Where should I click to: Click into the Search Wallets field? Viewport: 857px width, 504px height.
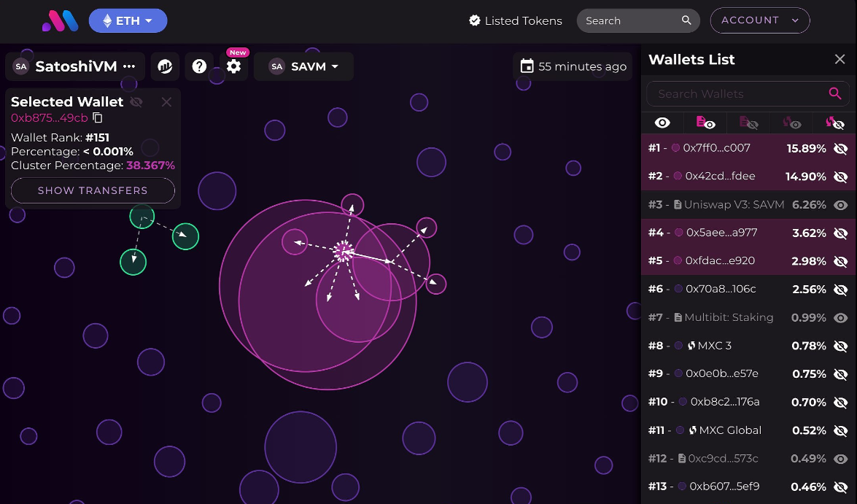737,93
